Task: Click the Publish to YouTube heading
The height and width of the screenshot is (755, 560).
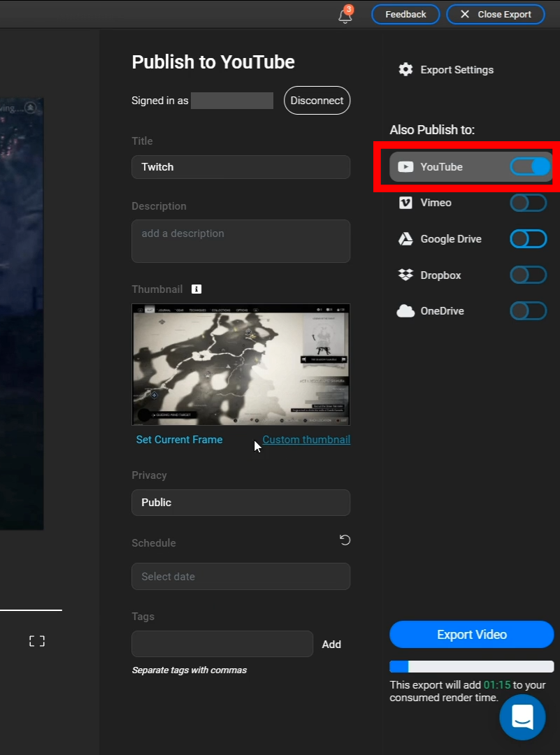Action: [x=213, y=62]
